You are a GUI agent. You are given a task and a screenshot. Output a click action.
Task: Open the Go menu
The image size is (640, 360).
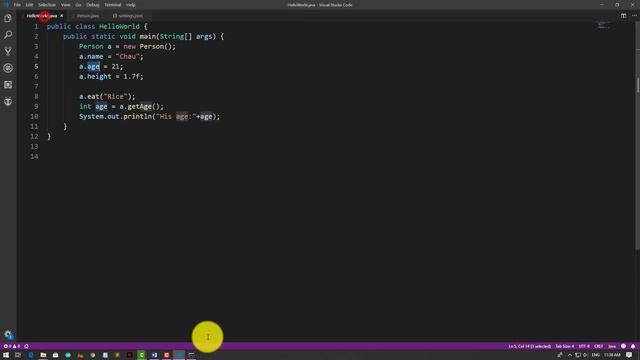coord(78,5)
